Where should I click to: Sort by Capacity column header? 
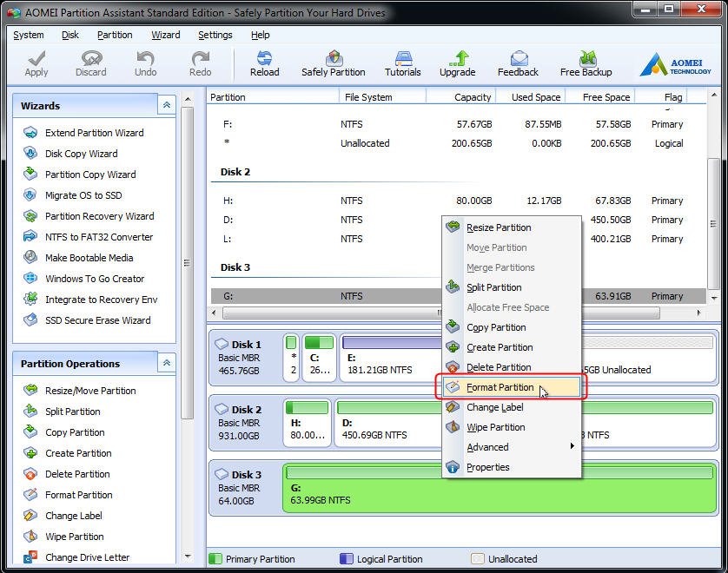[x=461, y=97]
